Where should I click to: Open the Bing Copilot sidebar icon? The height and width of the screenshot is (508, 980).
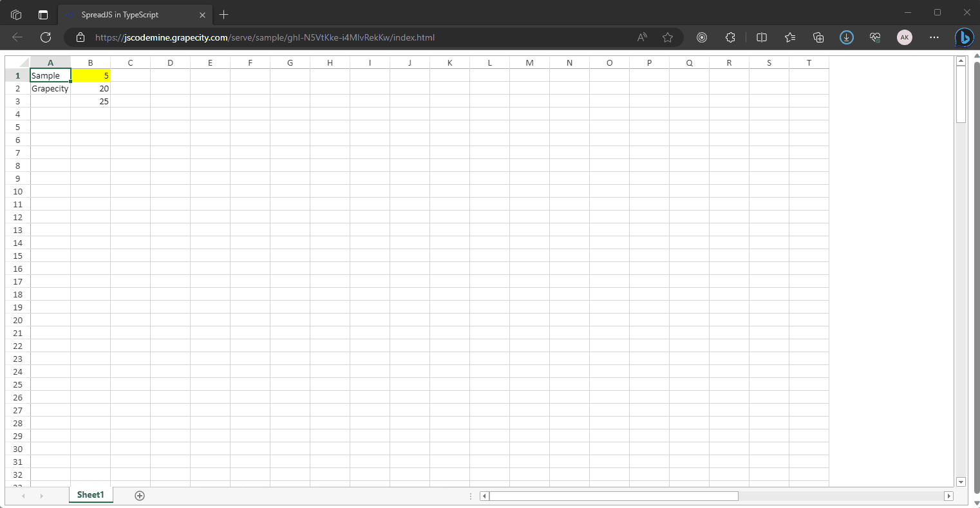pos(964,38)
